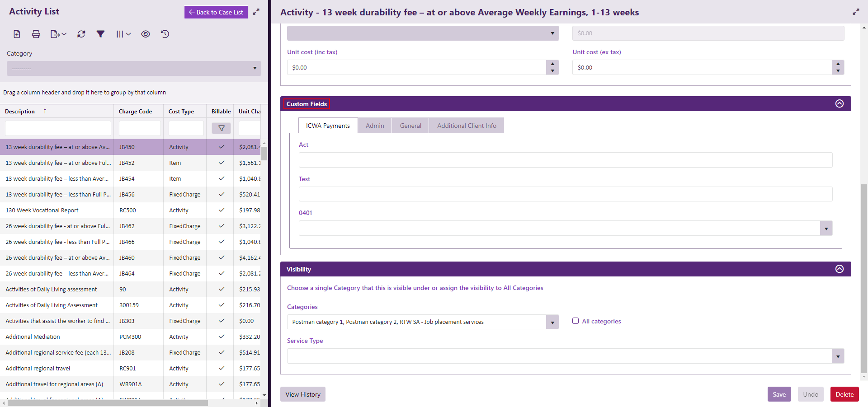The width and height of the screenshot is (868, 407).
Task: Open the column chooser menu
Action: click(123, 34)
